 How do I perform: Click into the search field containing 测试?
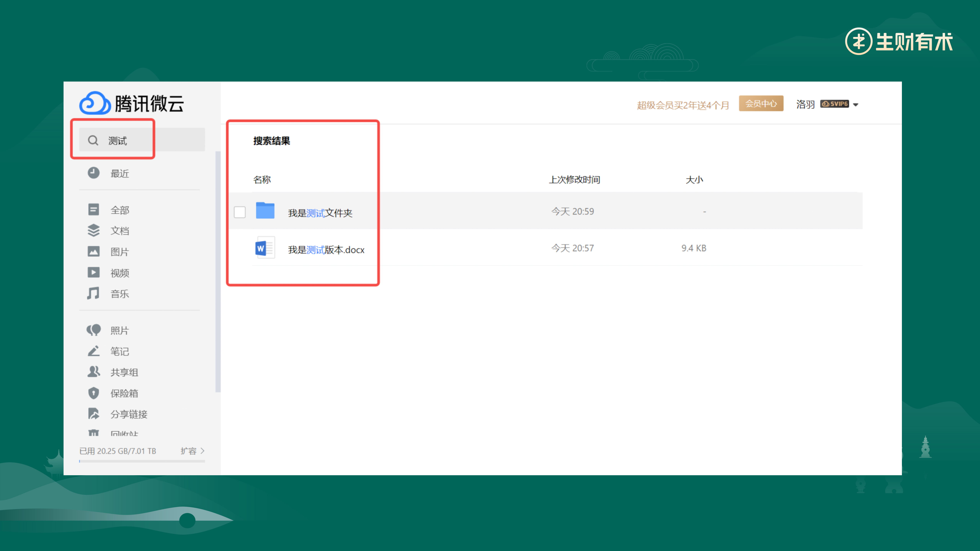point(142,140)
